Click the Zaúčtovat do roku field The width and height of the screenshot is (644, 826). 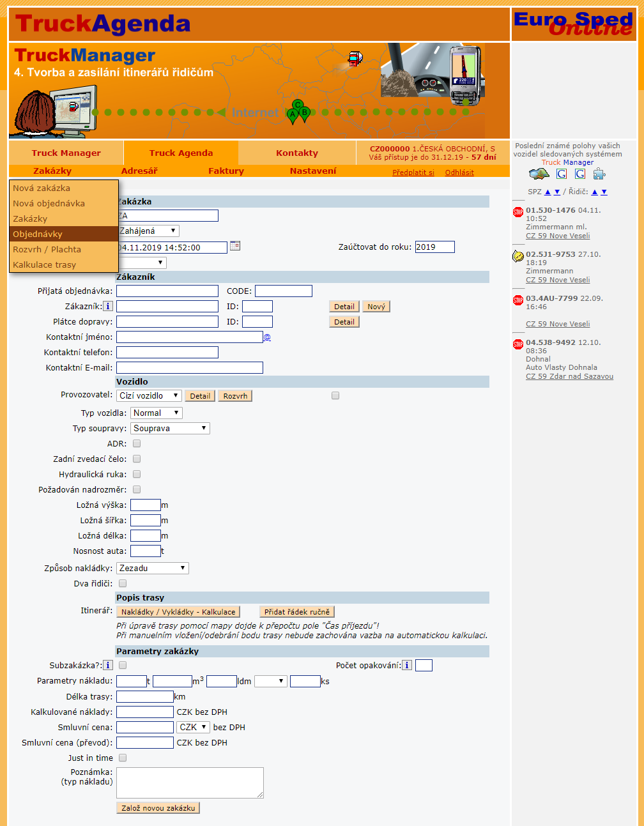(x=435, y=247)
